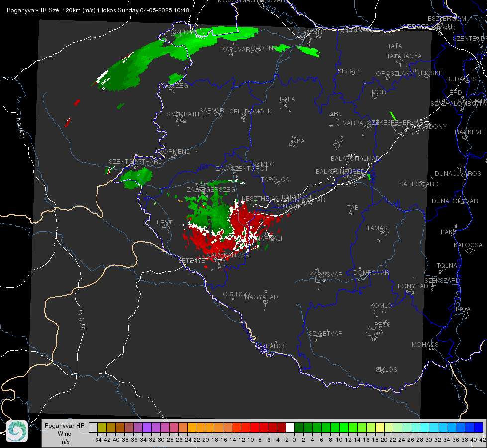Click the 'S 6' road label

92,38
